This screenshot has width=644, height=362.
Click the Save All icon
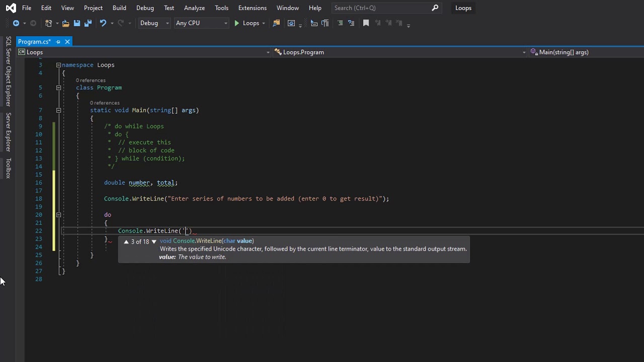[x=88, y=23]
